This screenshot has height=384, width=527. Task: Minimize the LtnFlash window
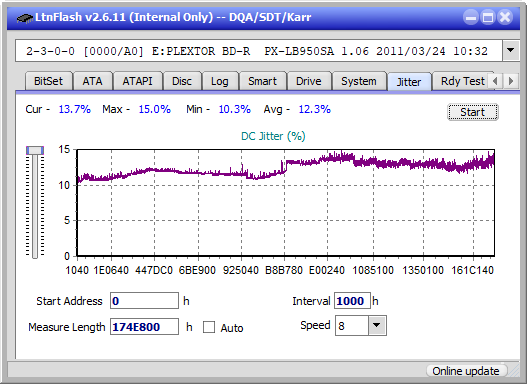tap(471, 17)
